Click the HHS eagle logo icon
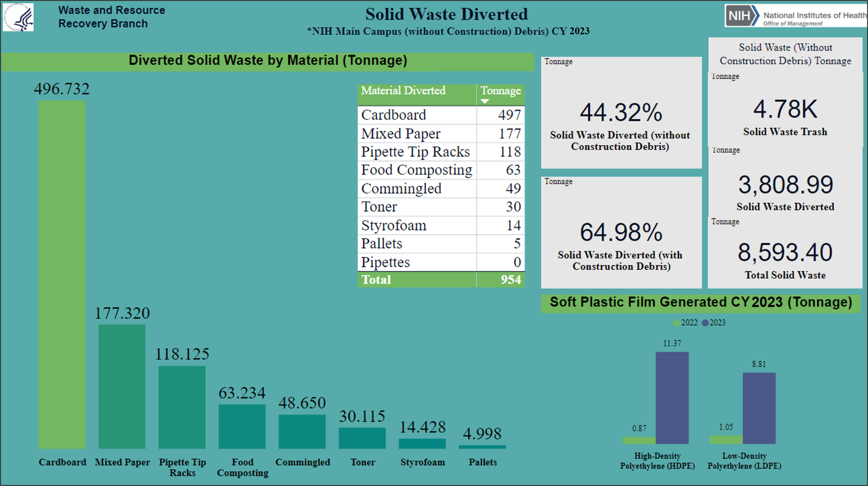Screen dimensions: 868x486 point(18,17)
